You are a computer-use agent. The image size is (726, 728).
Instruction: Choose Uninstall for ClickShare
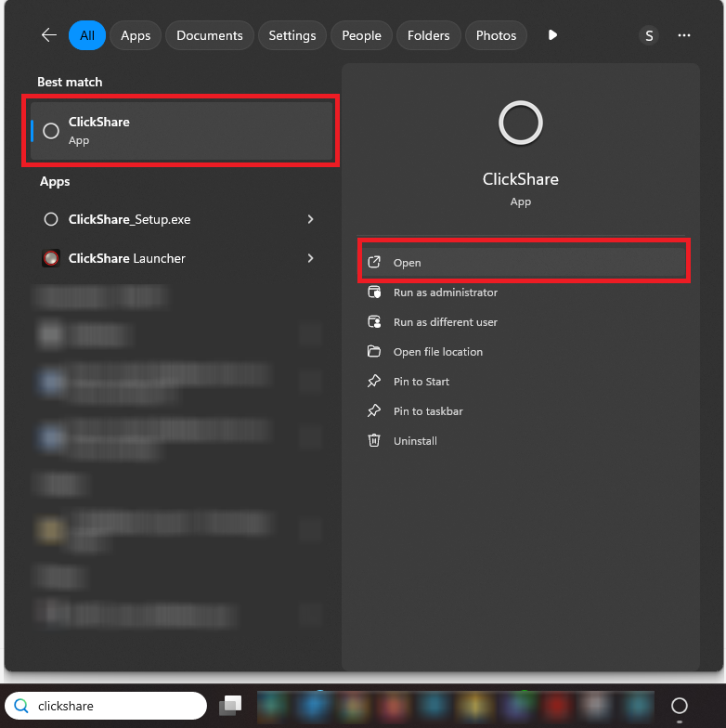pos(524,440)
